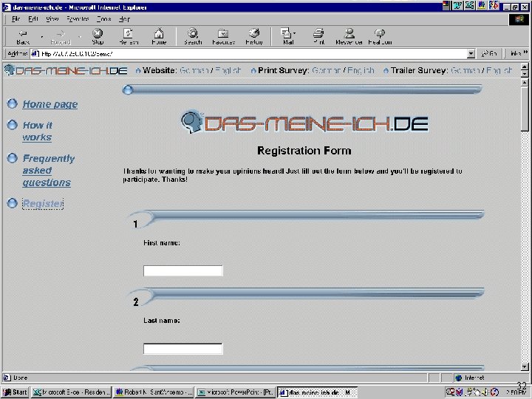Click the main page scrollbar up arrow

coord(525,82)
